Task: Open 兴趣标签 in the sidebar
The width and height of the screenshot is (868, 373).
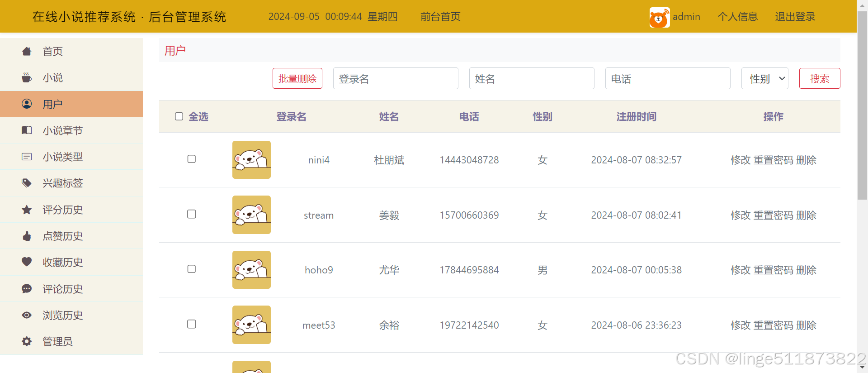Action: [71, 183]
